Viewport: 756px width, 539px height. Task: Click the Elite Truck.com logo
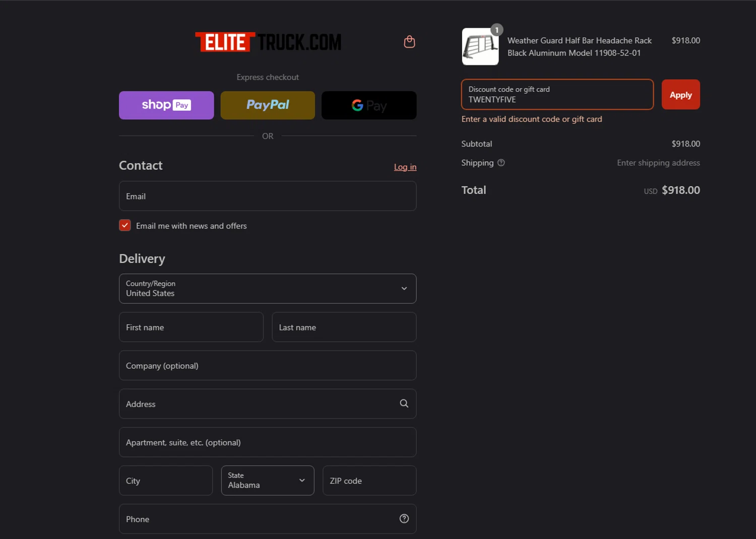(x=268, y=42)
